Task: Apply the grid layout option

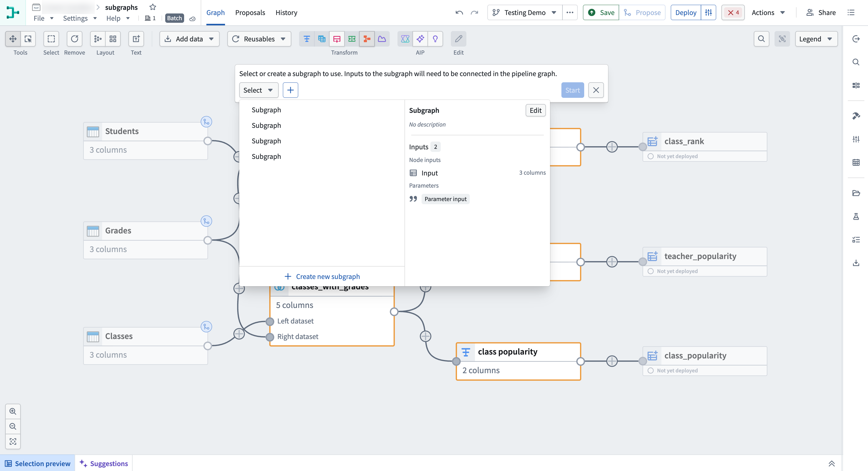Action: pos(113,39)
